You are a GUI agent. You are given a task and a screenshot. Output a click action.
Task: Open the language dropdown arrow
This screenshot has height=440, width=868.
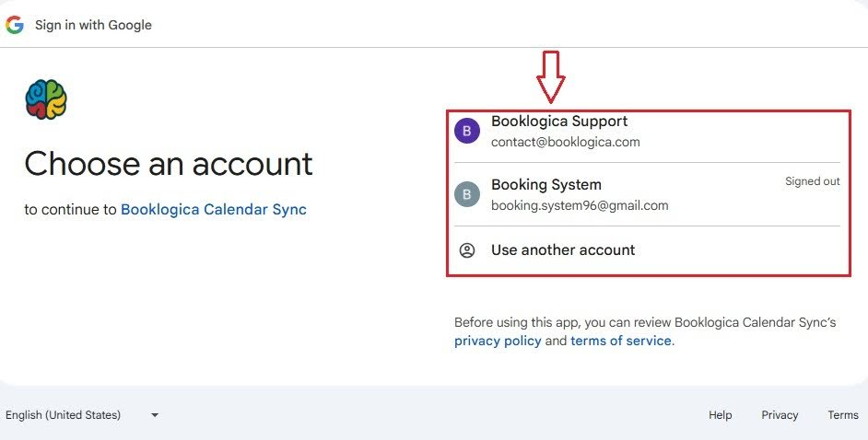pos(155,415)
